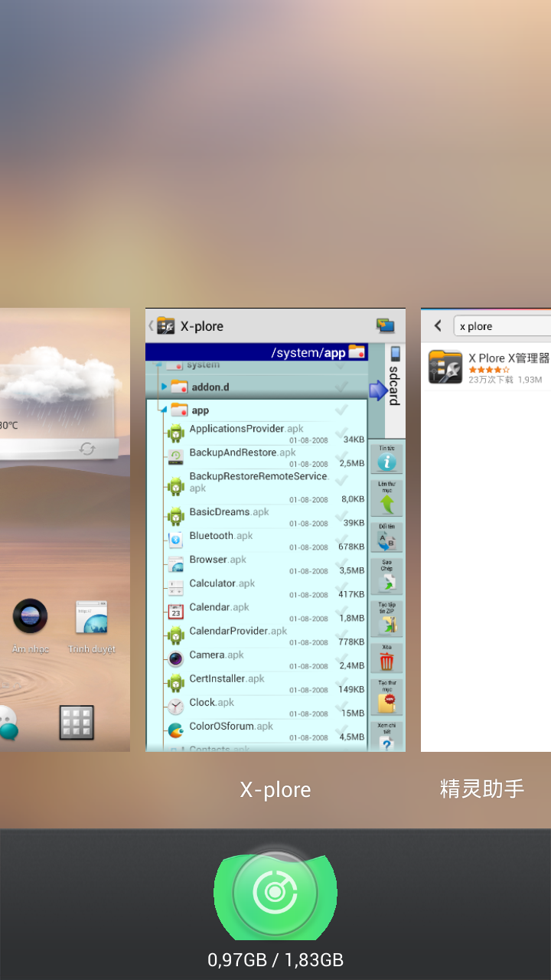
Task: Click the CertInstaller.apk Android icon
Action: pos(176,683)
